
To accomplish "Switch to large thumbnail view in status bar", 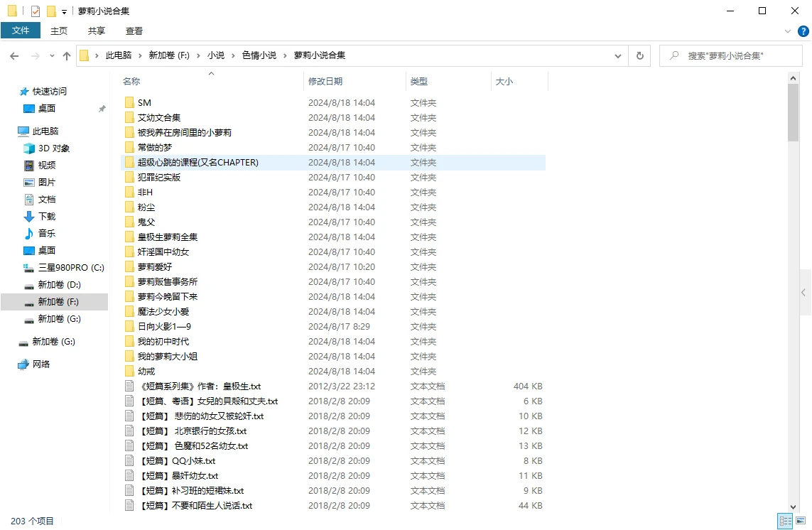I will [801, 521].
